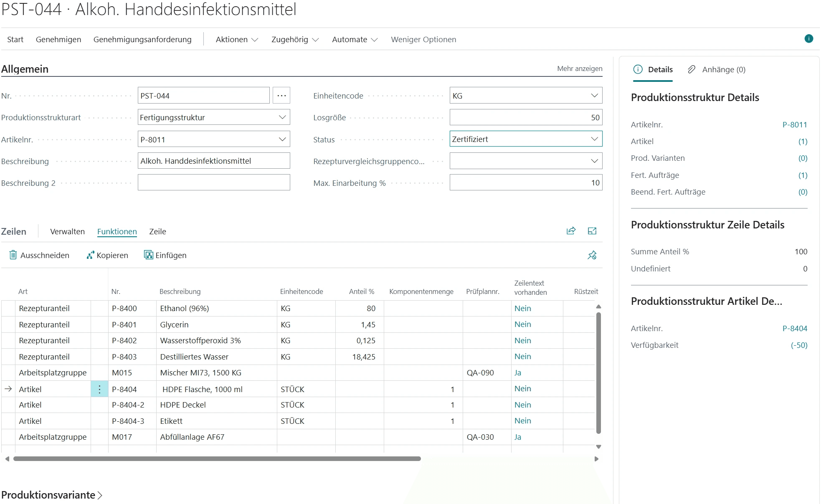The height and width of the screenshot is (504, 821).
Task: Click the Mehr anzeigen link
Action: [x=580, y=68]
